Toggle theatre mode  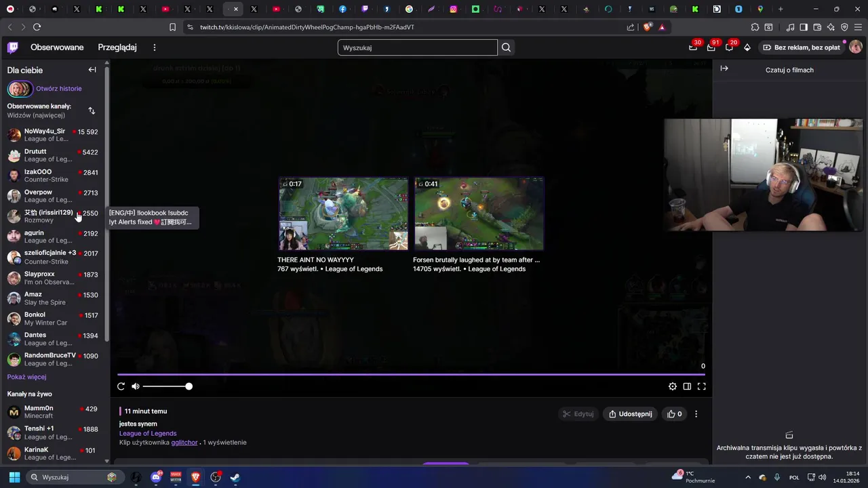[687, 386]
